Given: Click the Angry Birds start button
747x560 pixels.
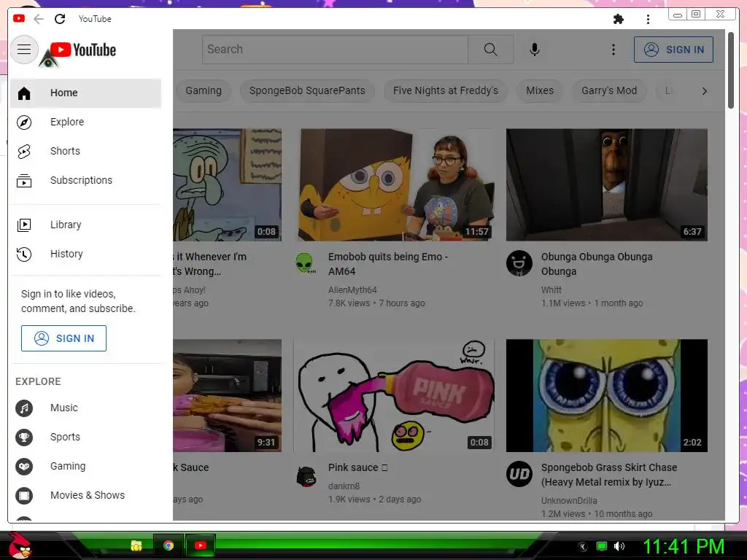Looking at the screenshot, I should [20, 545].
